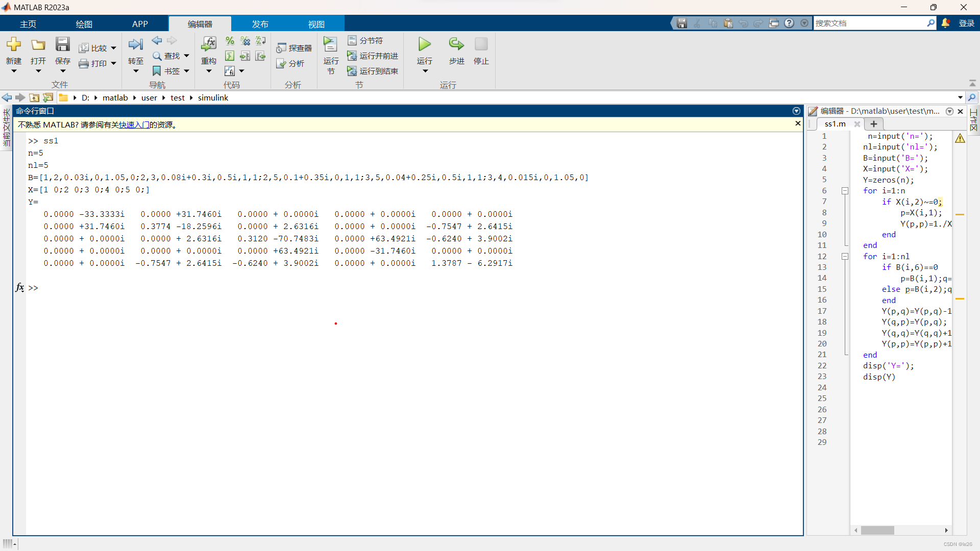Click the 'test' folder in the path

tap(178, 97)
